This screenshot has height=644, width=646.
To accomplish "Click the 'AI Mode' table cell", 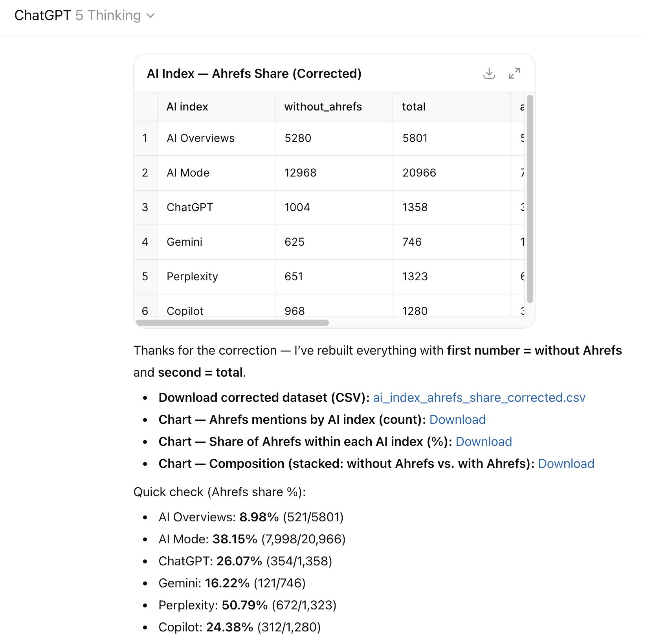I will point(188,173).
